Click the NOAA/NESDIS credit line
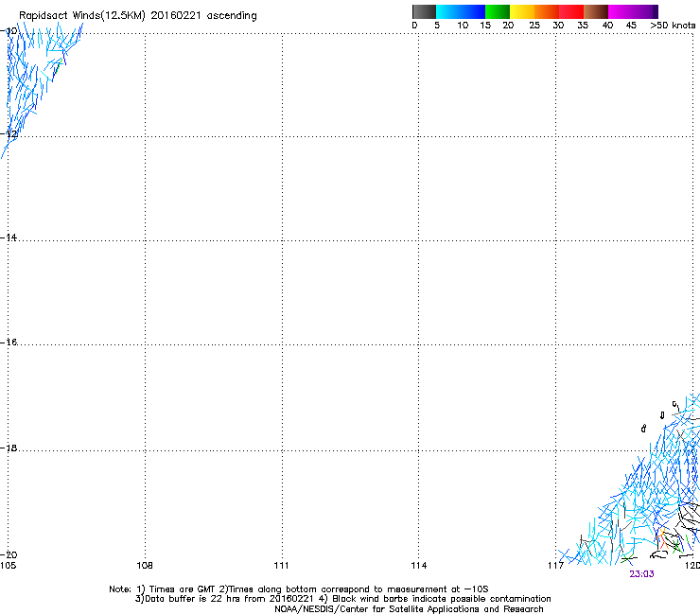This screenshot has width=700, height=615. point(409,609)
